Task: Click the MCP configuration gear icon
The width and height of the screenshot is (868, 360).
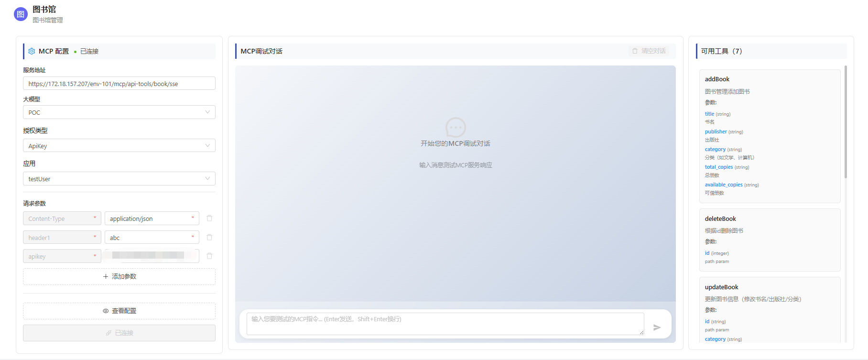Action: (32, 51)
